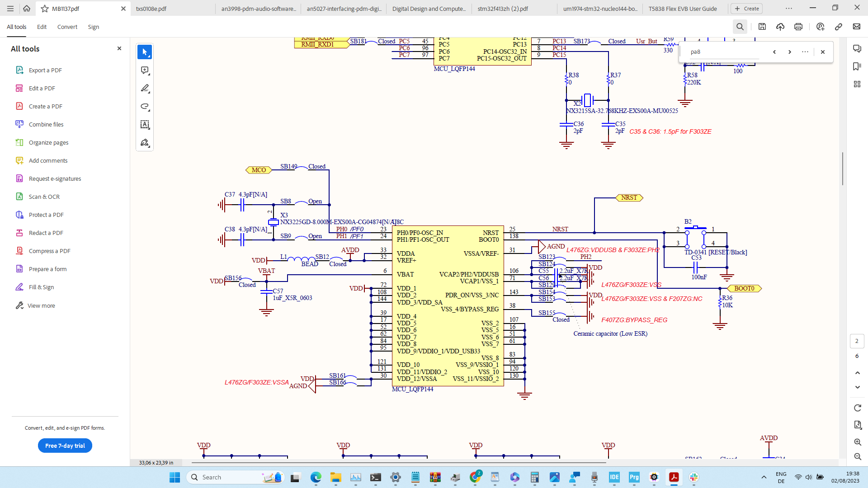Click the Save file icon
The width and height of the screenshot is (868, 488).
762,27
